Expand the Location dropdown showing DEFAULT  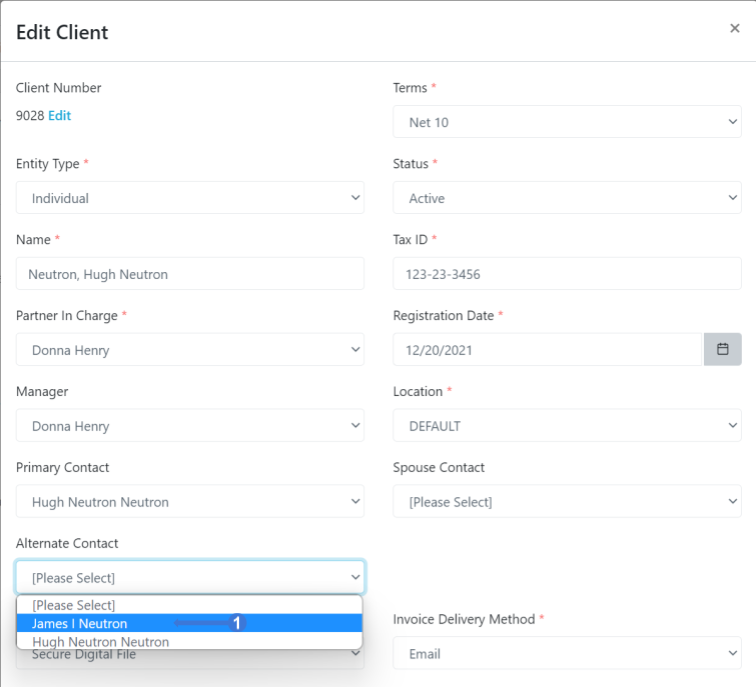pyautogui.click(x=567, y=425)
